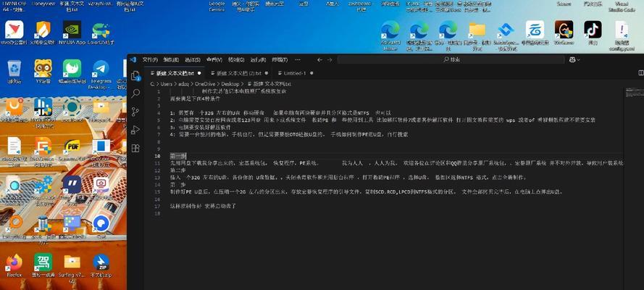Switch to the 新建 文本文档.txt tab
The width and height of the screenshot is (644, 290).
click(175, 73)
